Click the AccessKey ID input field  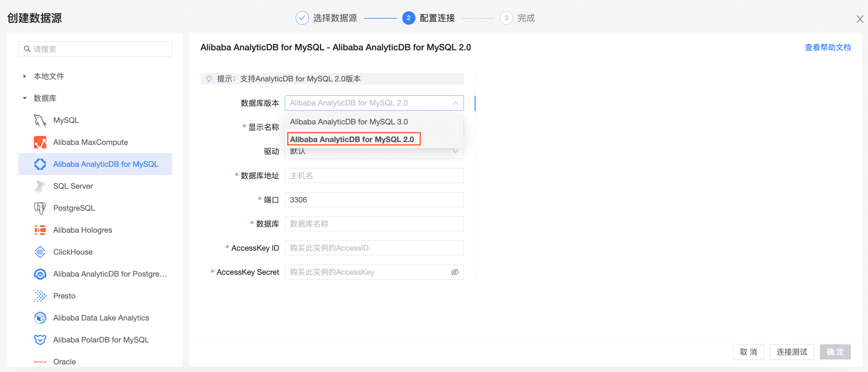pyautogui.click(x=374, y=248)
